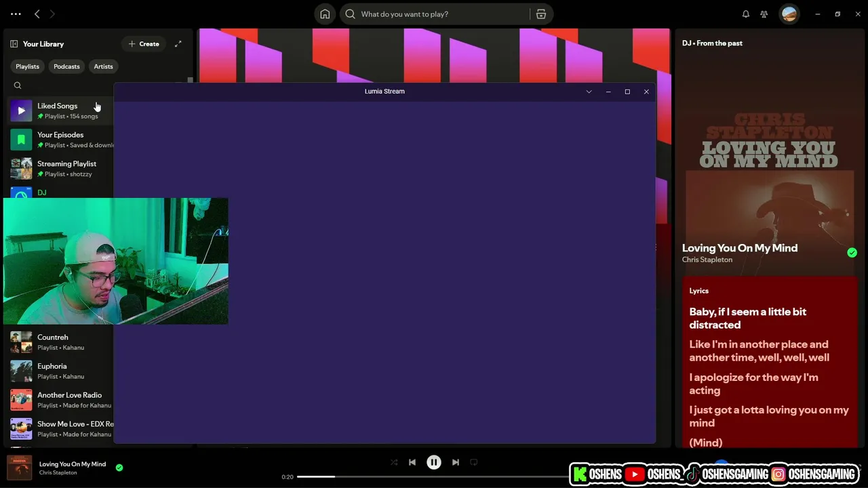868x488 pixels.
Task: Maximize the Lumia Stream window
Action: (627, 91)
